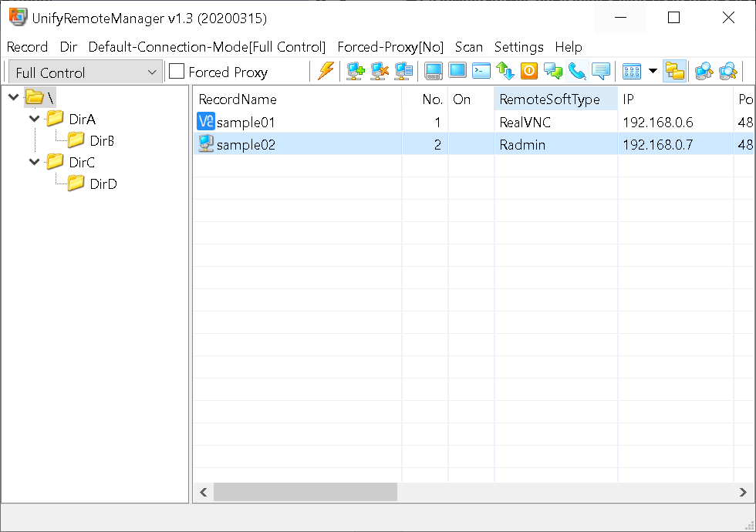Click the UnifyRemoteManager title bar app icon
756x532 pixels.
tap(18, 17)
